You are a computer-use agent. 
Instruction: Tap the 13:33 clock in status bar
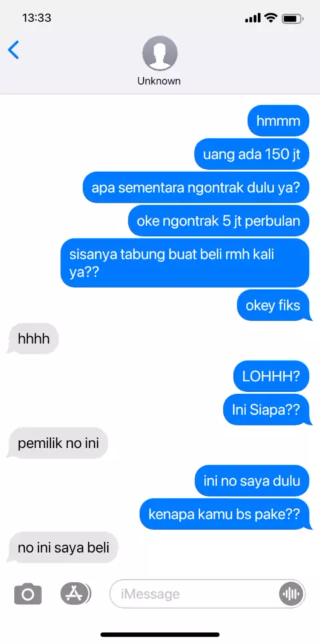pos(37,18)
